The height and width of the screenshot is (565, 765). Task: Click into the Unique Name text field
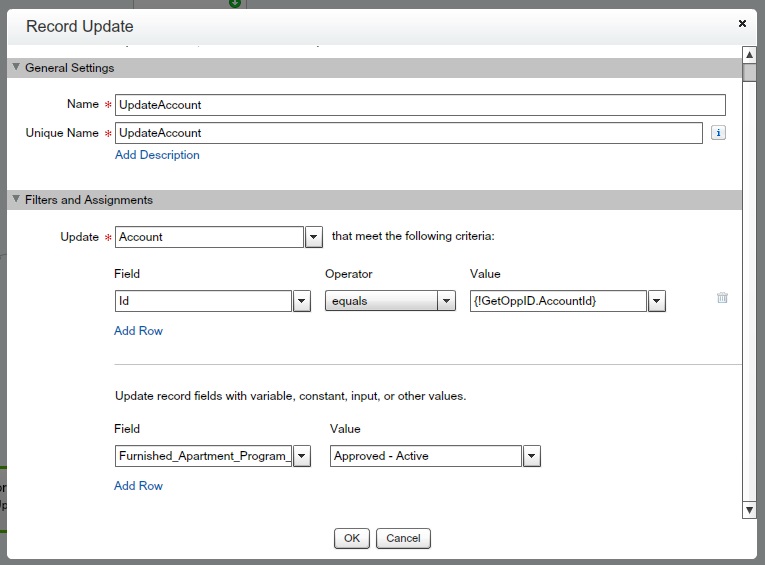coord(408,133)
